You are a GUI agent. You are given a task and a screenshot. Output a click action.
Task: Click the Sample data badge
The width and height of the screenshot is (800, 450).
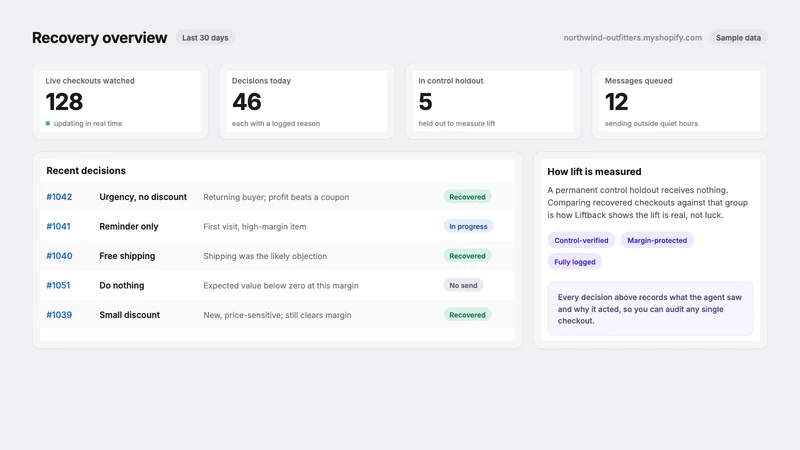click(738, 38)
